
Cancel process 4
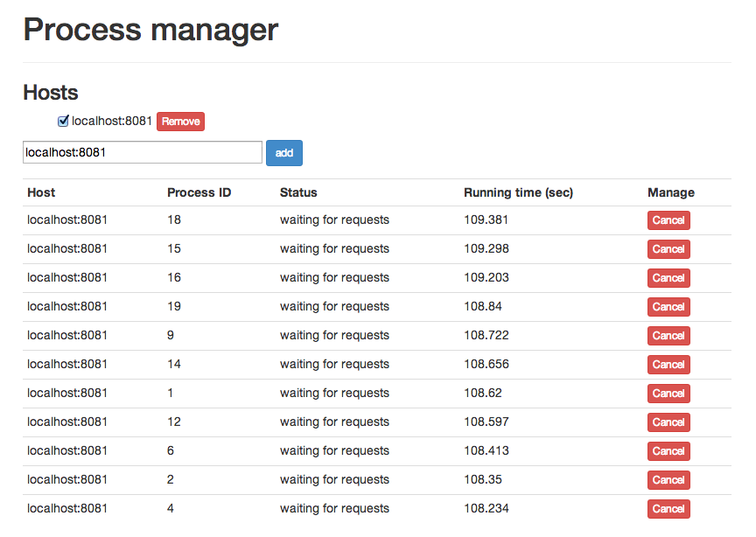[x=668, y=508]
